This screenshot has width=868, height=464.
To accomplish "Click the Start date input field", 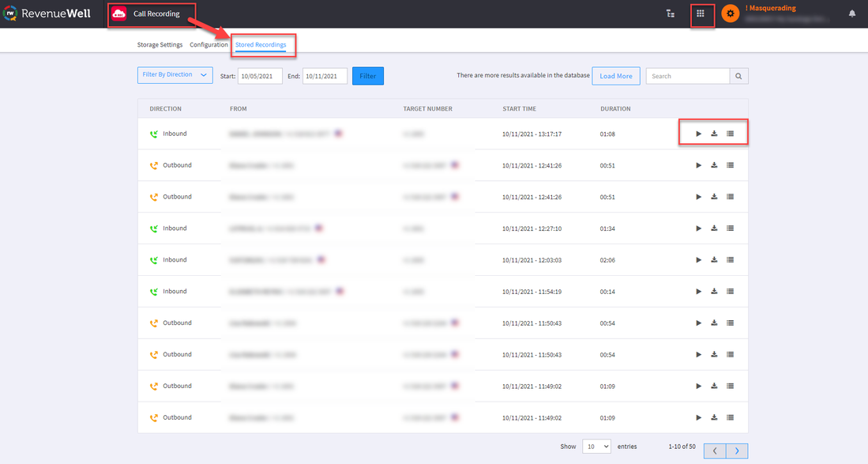I will [260, 76].
